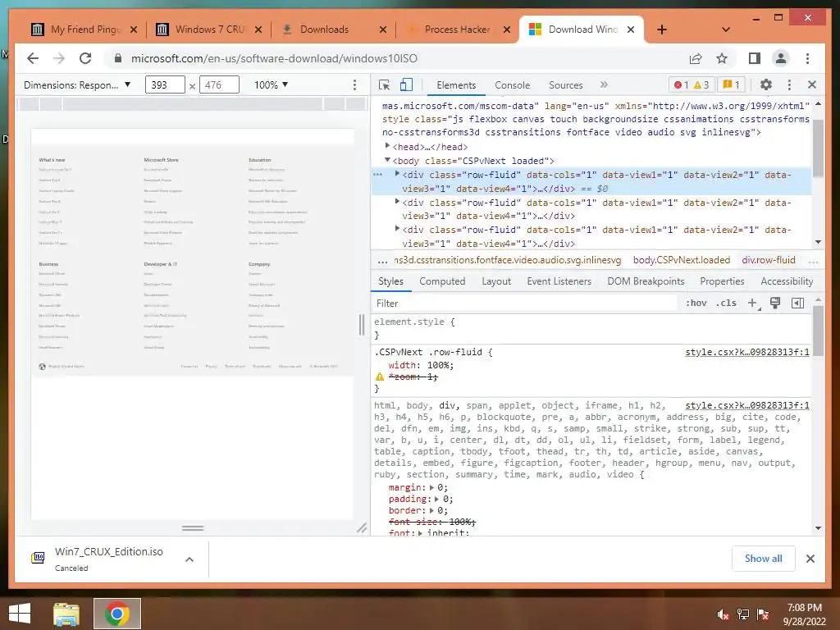Reload the current page
This screenshot has height=630, width=840.
click(x=85, y=58)
